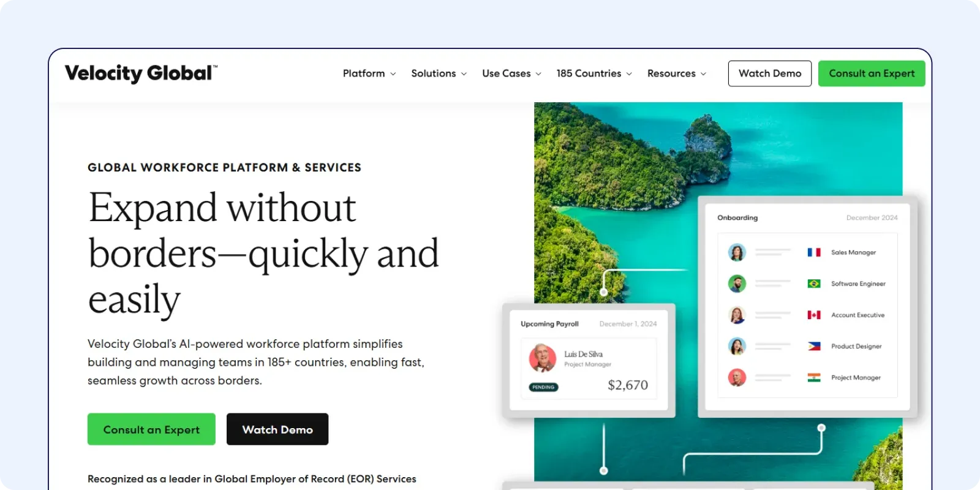The height and width of the screenshot is (490, 980).
Task: Click the Software Engineer role text
Action: tap(858, 284)
